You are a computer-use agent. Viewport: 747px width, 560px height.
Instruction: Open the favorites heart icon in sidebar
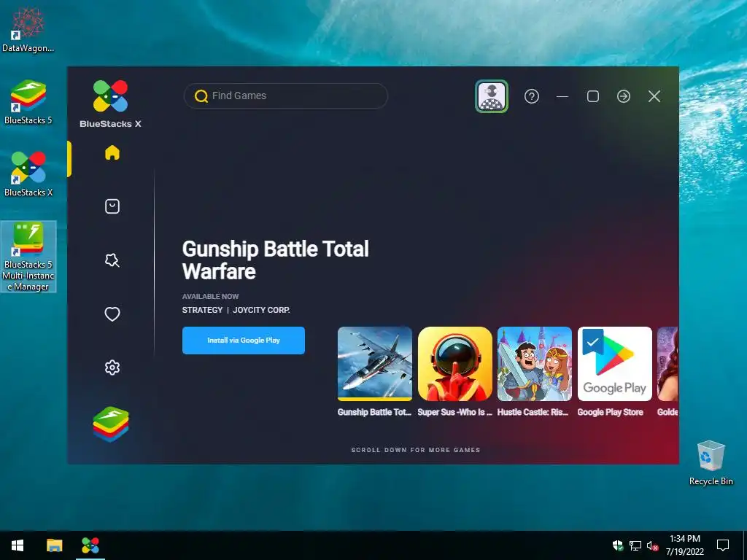pos(112,314)
